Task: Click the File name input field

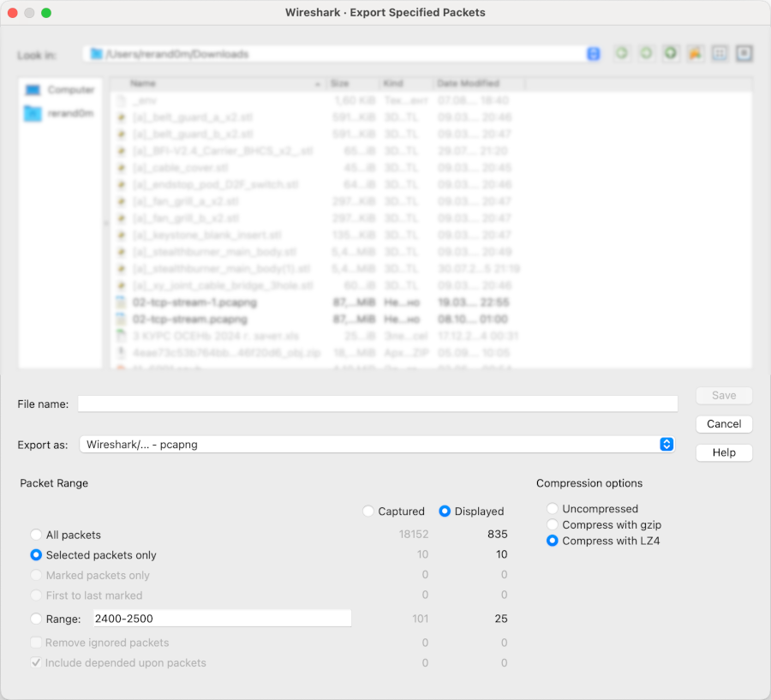Action: pos(378,404)
